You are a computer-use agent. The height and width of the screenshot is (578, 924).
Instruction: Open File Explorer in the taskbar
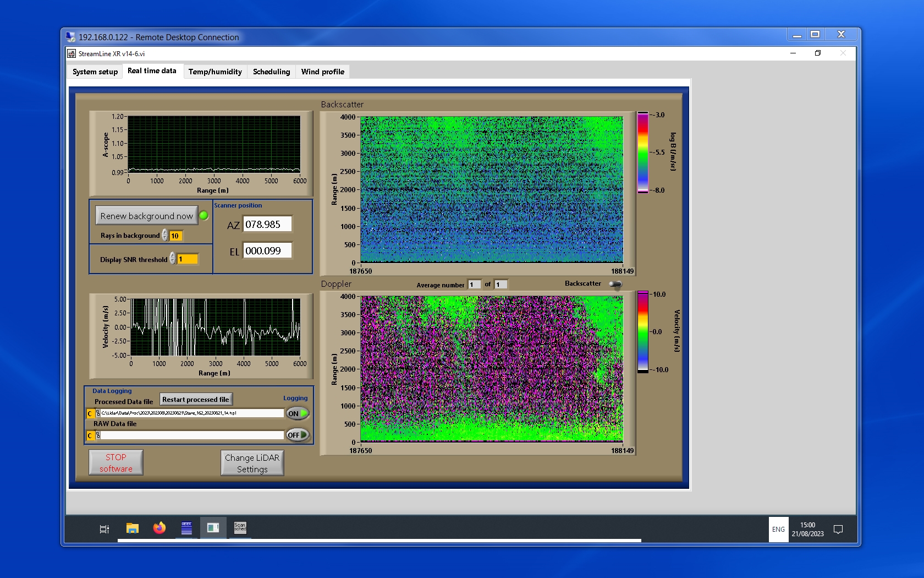pos(132,528)
